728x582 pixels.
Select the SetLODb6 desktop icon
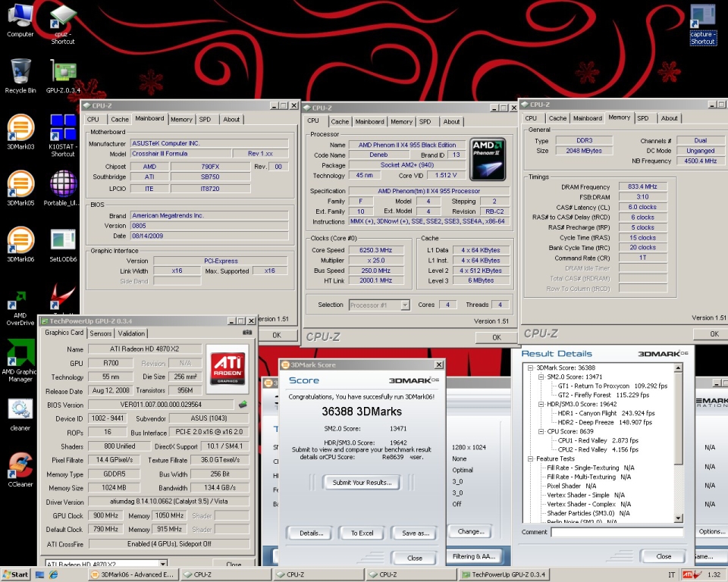tap(63, 246)
